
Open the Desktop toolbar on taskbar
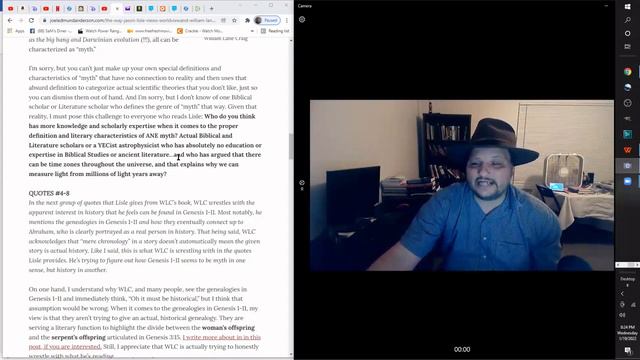(627, 279)
